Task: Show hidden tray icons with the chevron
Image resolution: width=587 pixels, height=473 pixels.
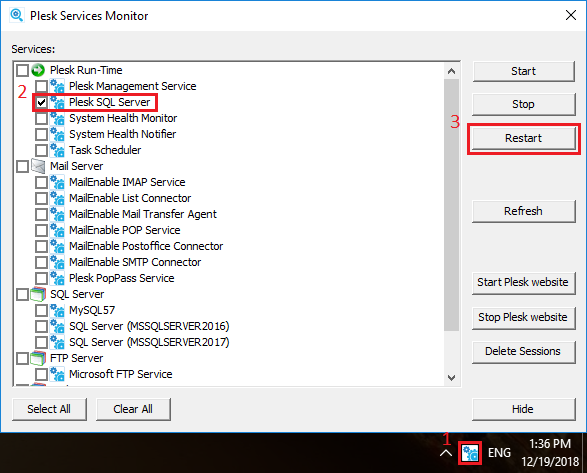Action: click(445, 453)
